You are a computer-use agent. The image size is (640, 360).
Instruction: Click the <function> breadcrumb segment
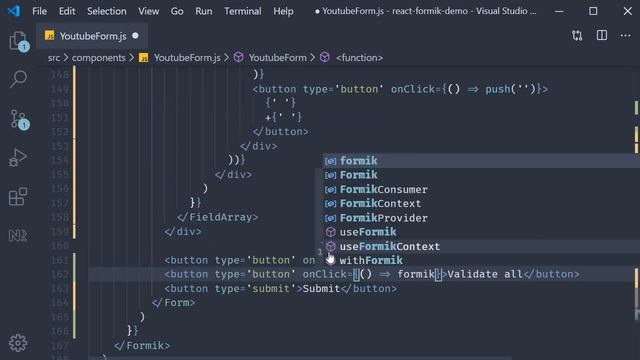(359, 58)
